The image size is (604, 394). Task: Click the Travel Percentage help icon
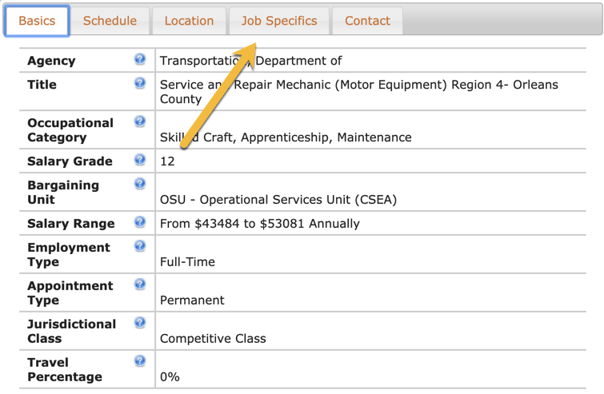click(x=140, y=361)
